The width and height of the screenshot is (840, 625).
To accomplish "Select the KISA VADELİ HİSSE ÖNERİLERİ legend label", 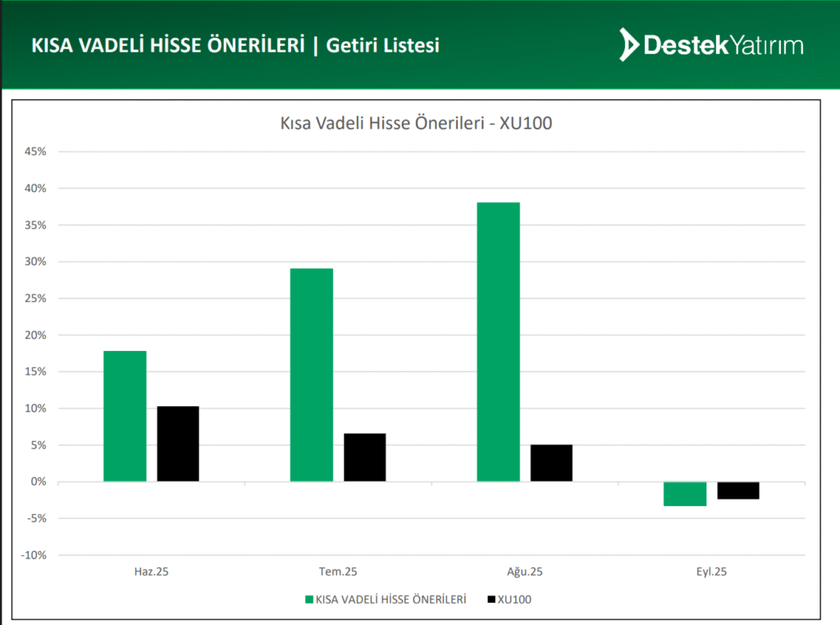I will click(x=391, y=600).
